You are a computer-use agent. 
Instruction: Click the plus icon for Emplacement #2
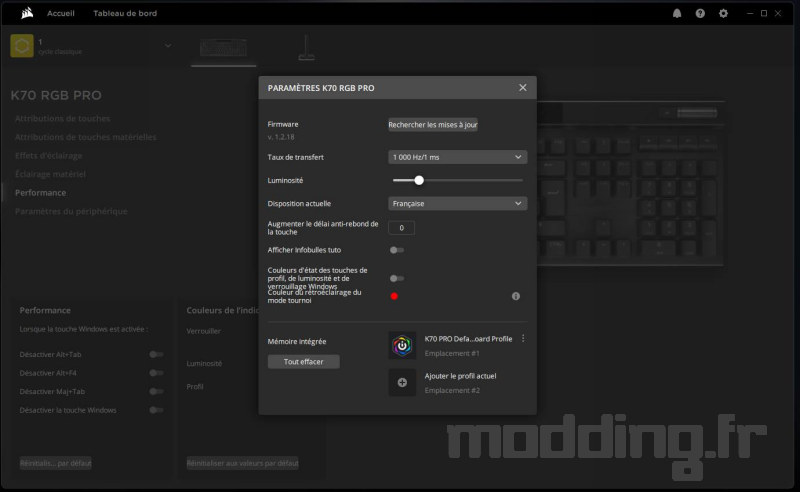tap(402, 382)
